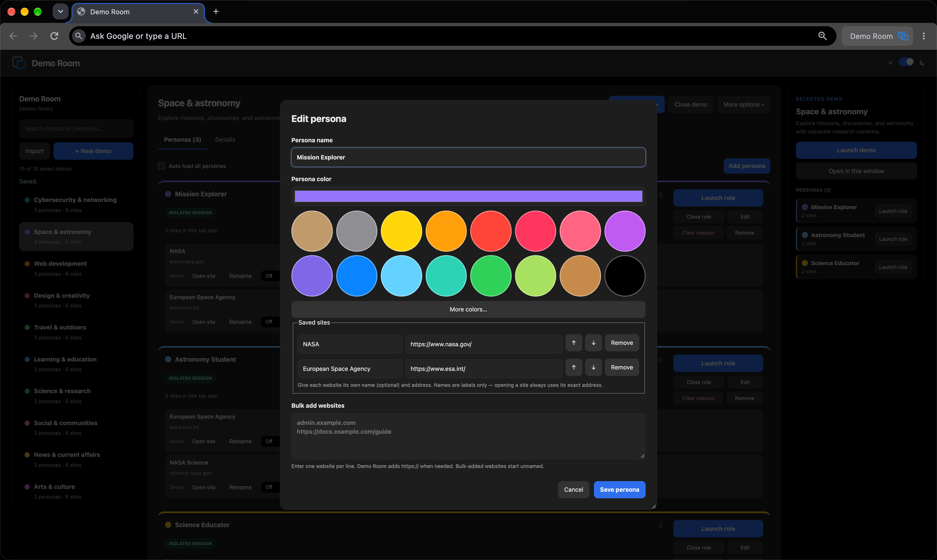This screenshot has height=560, width=937.
Task: Click + New demo button
Action: tap(93, 151)
